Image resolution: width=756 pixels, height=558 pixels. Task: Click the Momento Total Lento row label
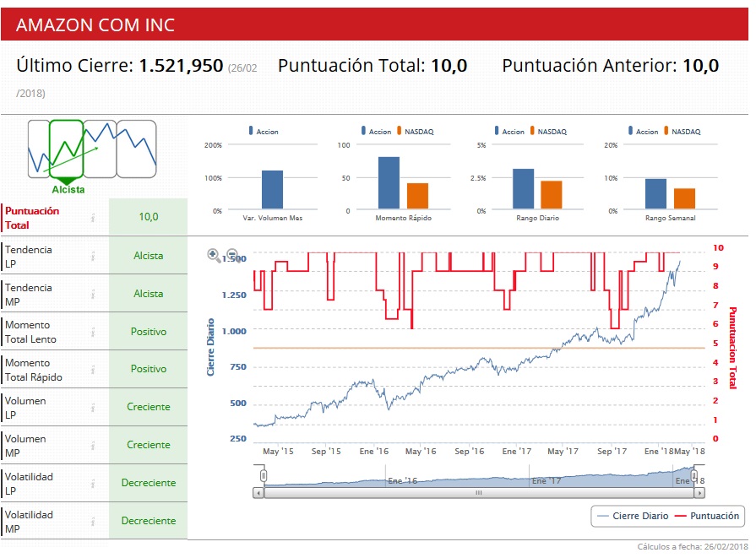(30, 332)
